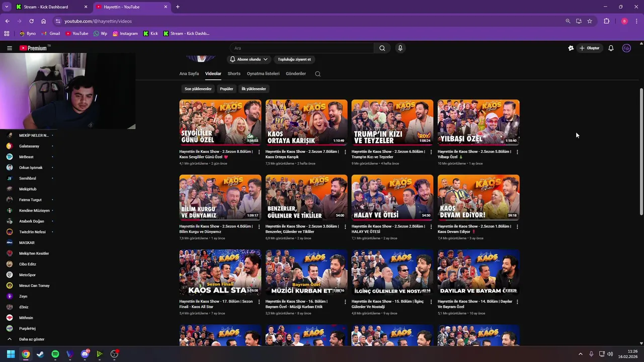The height and width of the screenshot is (362, 644).
Task: Open Chrome home page button
Action: (x=43, y=21)
